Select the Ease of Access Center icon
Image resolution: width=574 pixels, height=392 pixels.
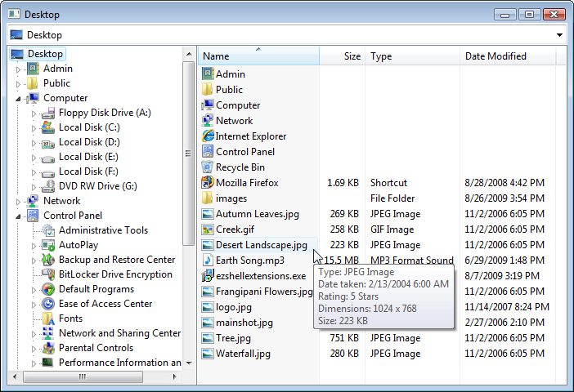[x=48, y=304]
